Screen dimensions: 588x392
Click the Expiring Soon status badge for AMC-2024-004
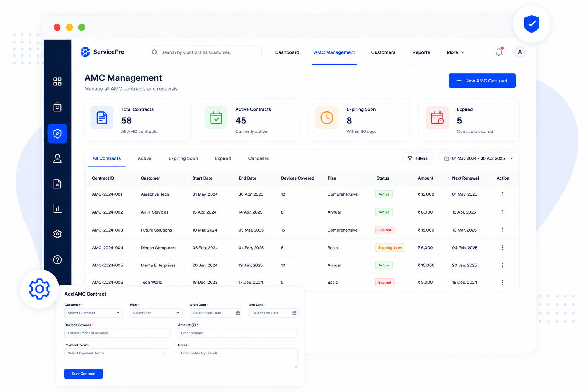390,248
